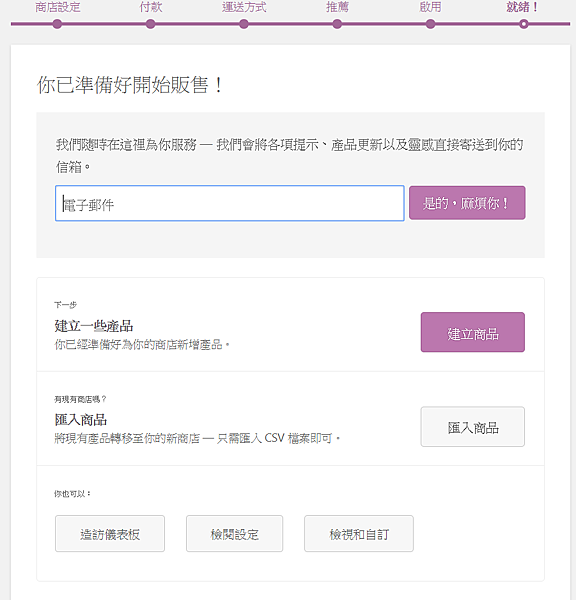This screenshot has height=600, width=576.
Task: Click the 就緒！ step label
Action: 523,7
